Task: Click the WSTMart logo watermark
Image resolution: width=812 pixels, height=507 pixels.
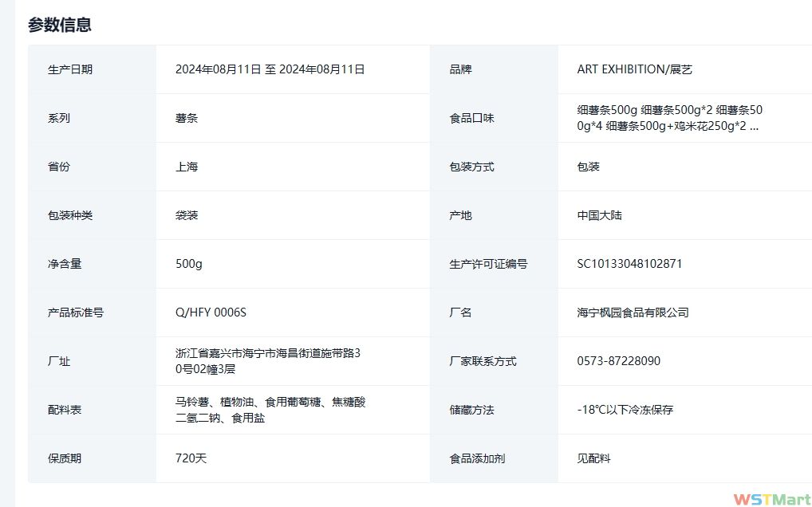Action: pyautogui.click(x=771, y=498)
